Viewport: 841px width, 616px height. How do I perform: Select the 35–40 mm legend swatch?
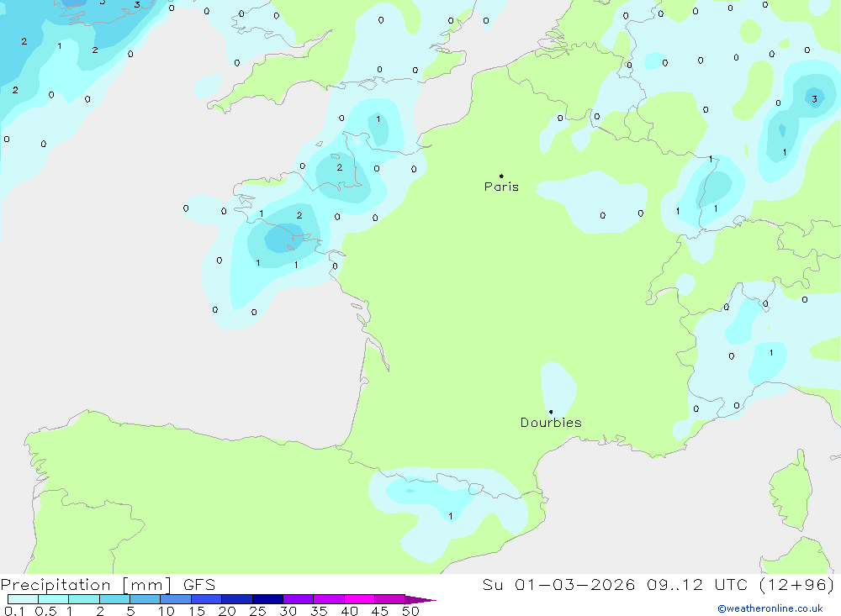(x=329, y=599)
